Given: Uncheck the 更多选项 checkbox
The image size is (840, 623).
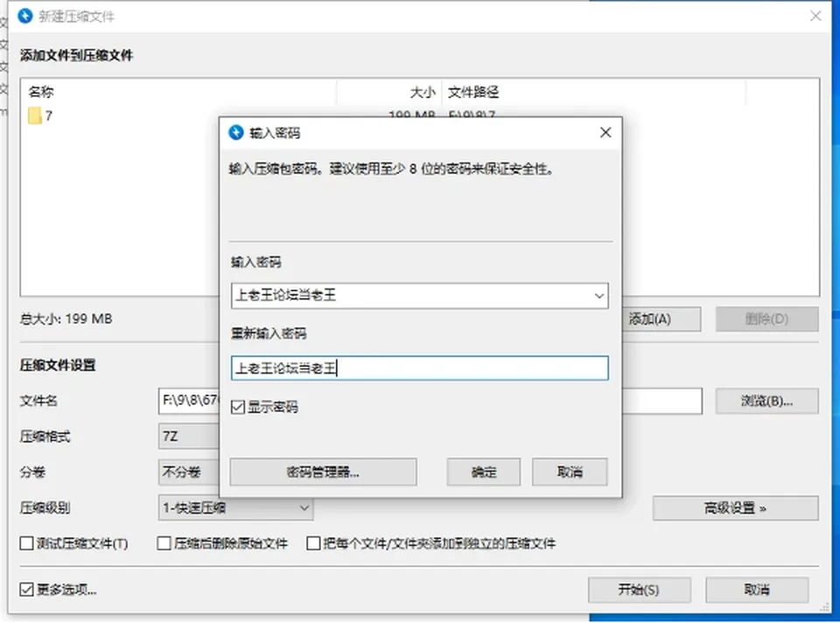Looking at the screenshot, I should [x=26, y=590].
